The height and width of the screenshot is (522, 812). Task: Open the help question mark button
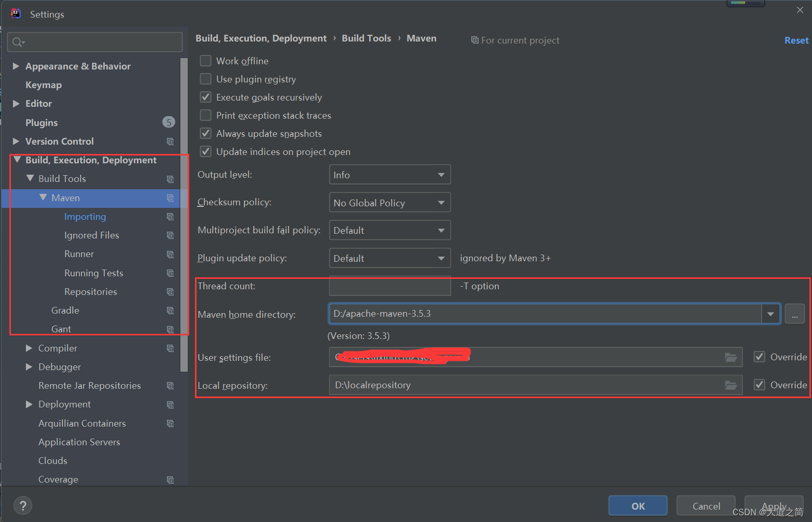[23, 505]
